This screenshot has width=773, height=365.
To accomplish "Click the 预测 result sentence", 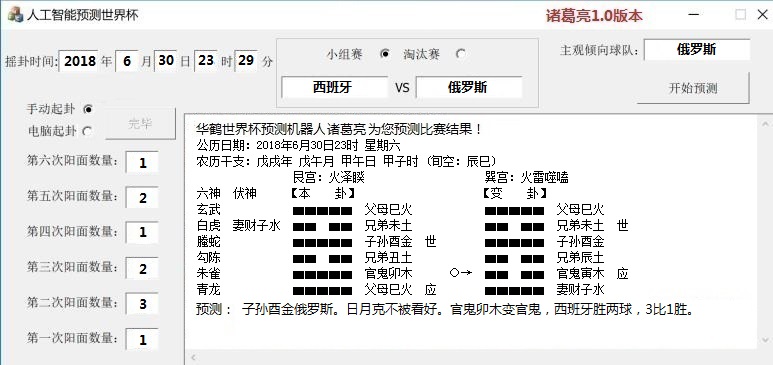I will tap(445, 310).
